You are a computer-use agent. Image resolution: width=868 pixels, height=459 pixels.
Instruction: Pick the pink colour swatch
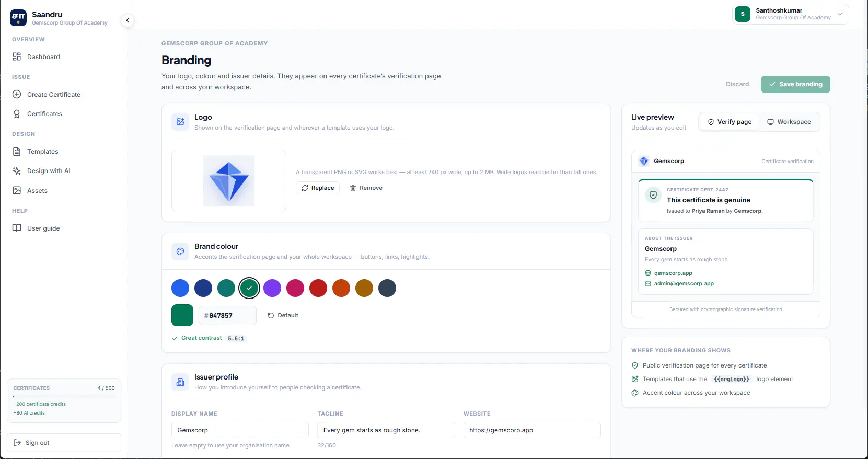[x=295, y=288]
